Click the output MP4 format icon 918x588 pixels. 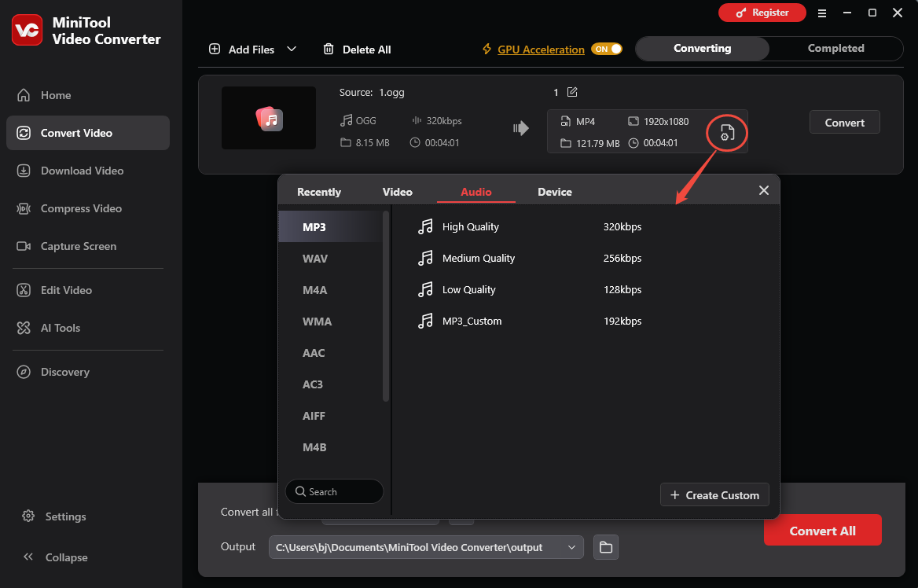click(x=565, y=122)
